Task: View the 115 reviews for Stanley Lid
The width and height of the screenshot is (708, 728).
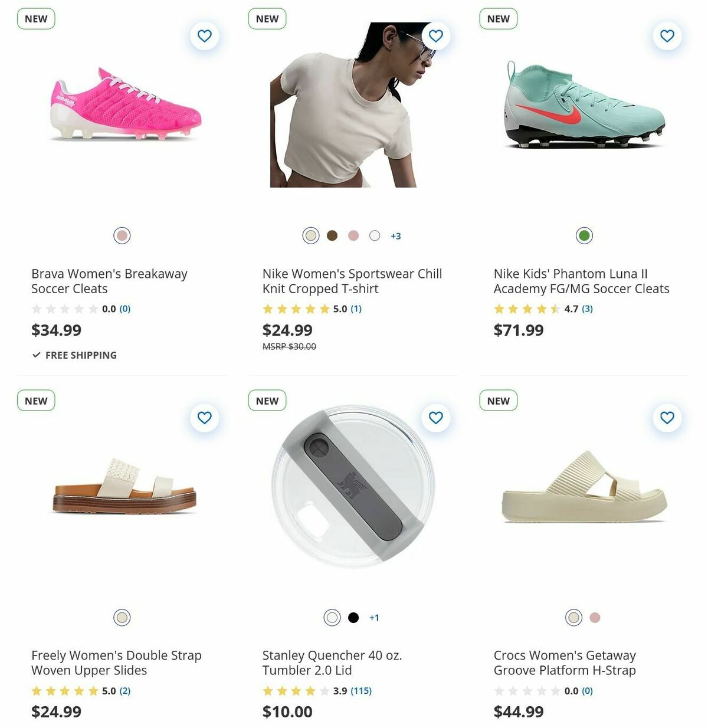Action: (x=361, y=691)
